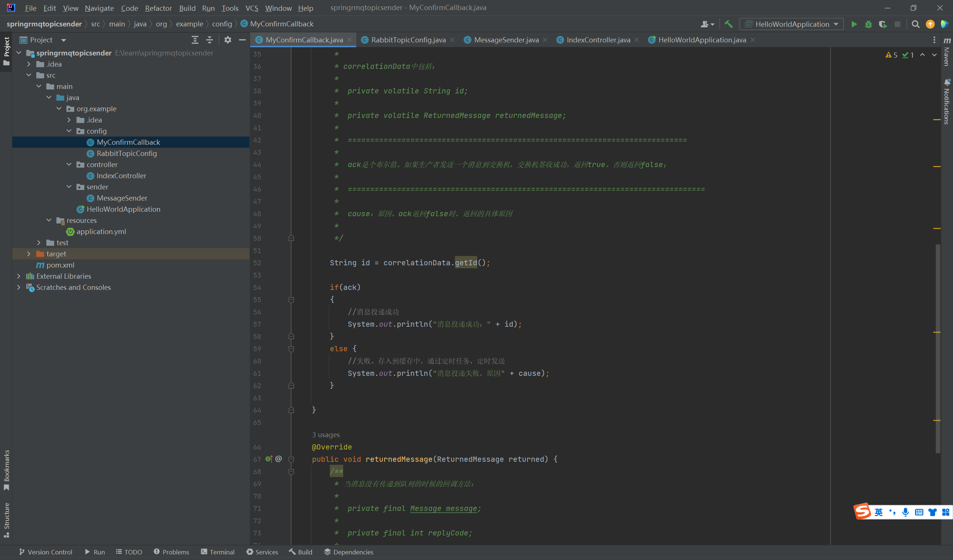The image size is (953, 560).
Task: Open the Problems tool window
Action: pyautogui.click(x=171, y=552)
